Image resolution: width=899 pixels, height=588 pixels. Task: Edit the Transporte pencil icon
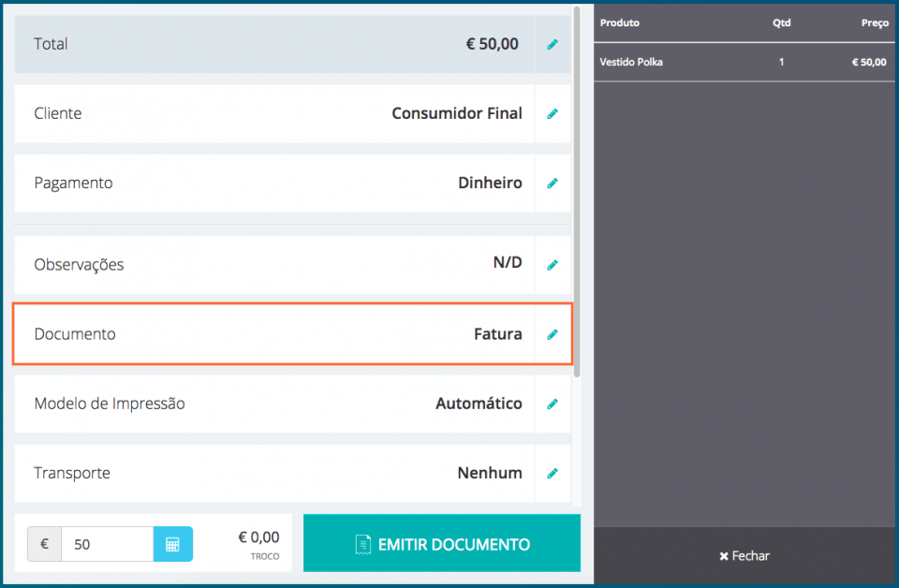point(553,473)
